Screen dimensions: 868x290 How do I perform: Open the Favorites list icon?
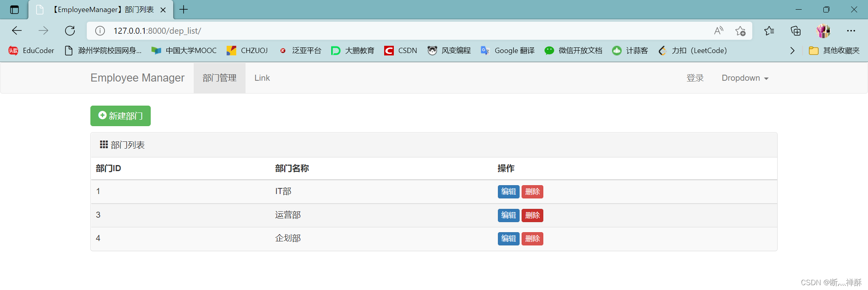[x=769, y=31]
